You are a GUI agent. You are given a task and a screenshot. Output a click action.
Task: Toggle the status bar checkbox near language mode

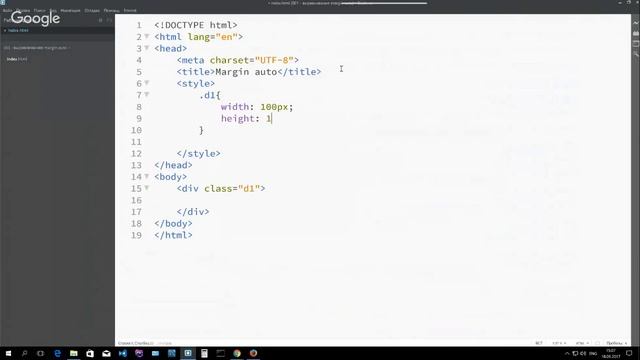(x=598, y=343)
